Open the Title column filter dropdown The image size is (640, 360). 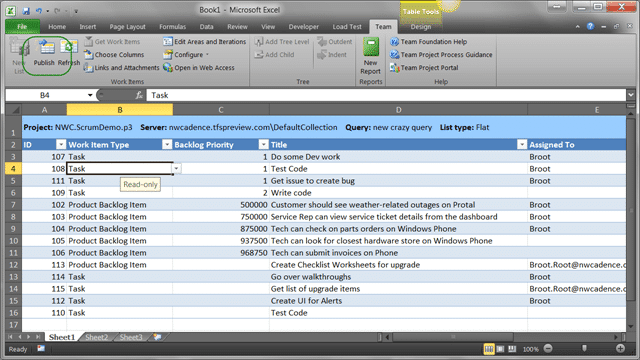[x=522, y=144]
